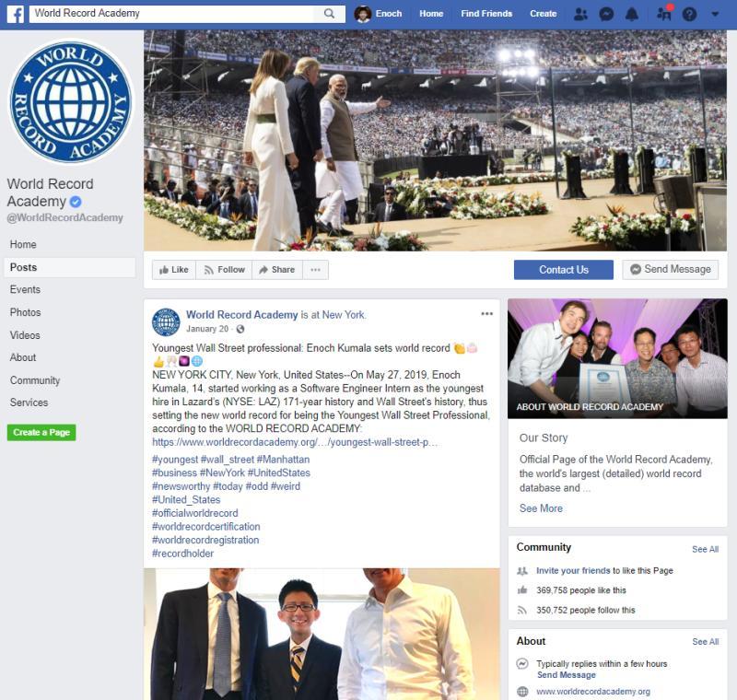Click the #youngest hashtag

pyautogui.click(x=175, y=460)
